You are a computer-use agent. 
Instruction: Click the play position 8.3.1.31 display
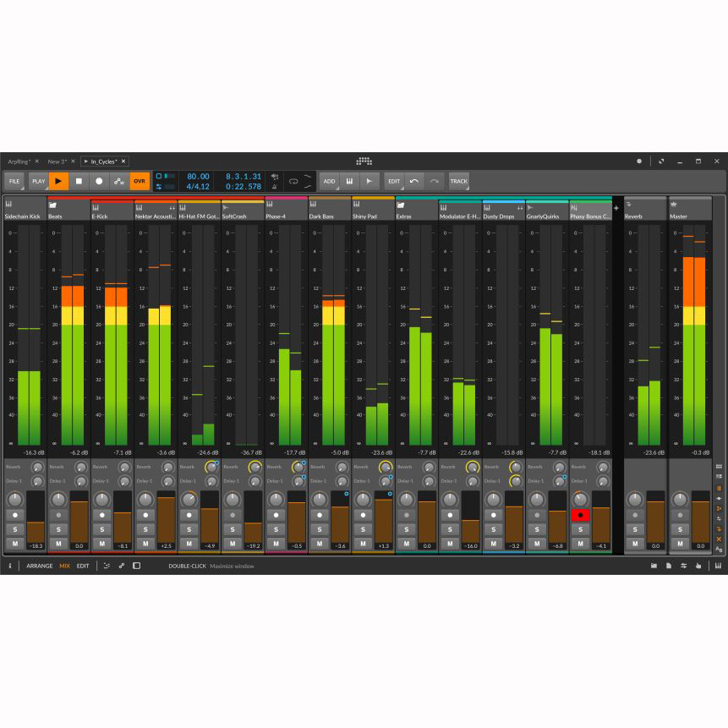point(244,177)
